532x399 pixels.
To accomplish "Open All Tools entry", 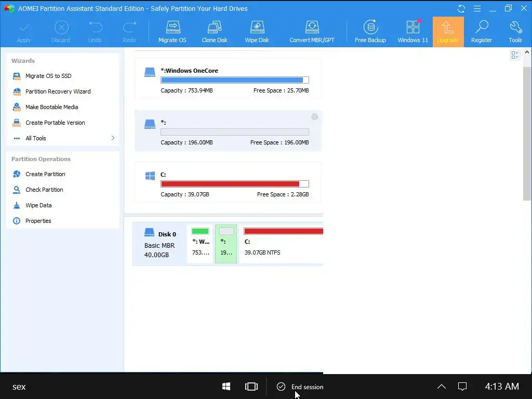I will [36, 138].
